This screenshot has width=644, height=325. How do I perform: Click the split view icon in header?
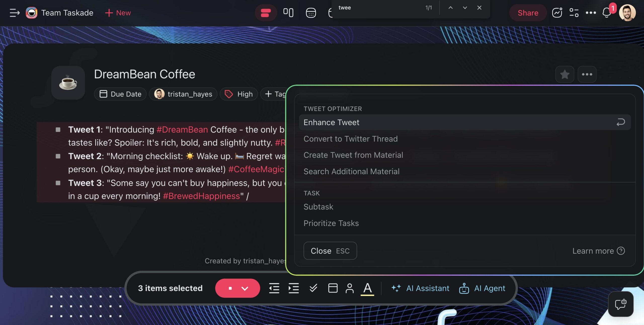[289, 12]
